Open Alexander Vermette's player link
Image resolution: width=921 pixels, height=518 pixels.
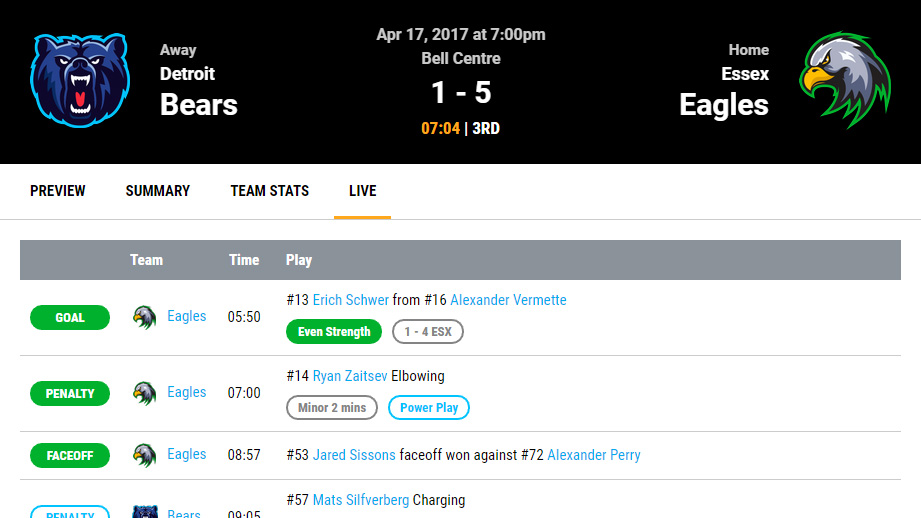(508, 300)
